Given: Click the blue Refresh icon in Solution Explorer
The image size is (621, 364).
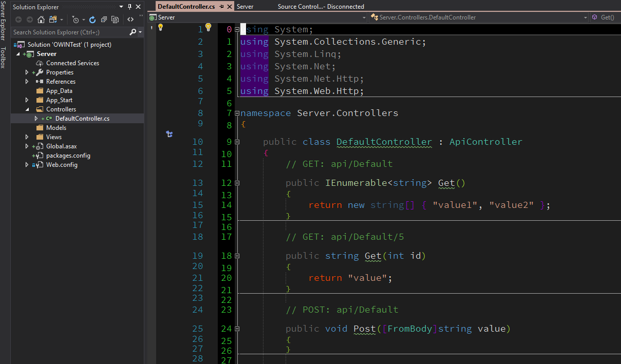Looking at the screenshot, I should [x=92, y=20].
